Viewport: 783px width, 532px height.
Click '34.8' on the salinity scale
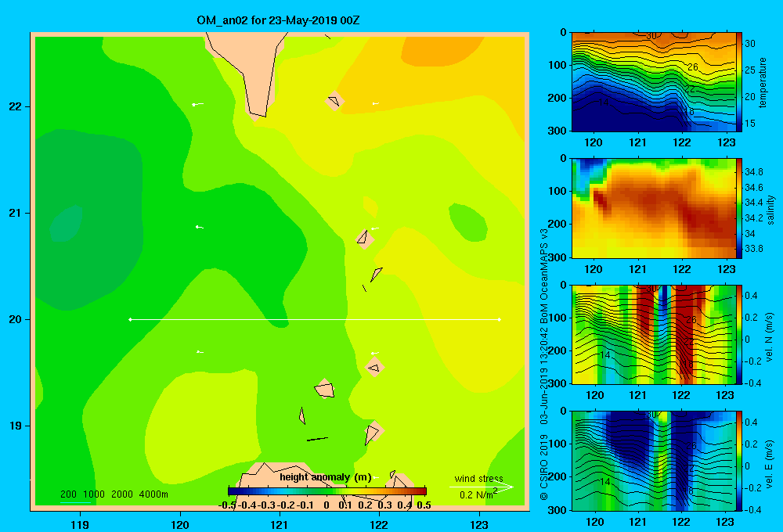(x=754, y=171)
